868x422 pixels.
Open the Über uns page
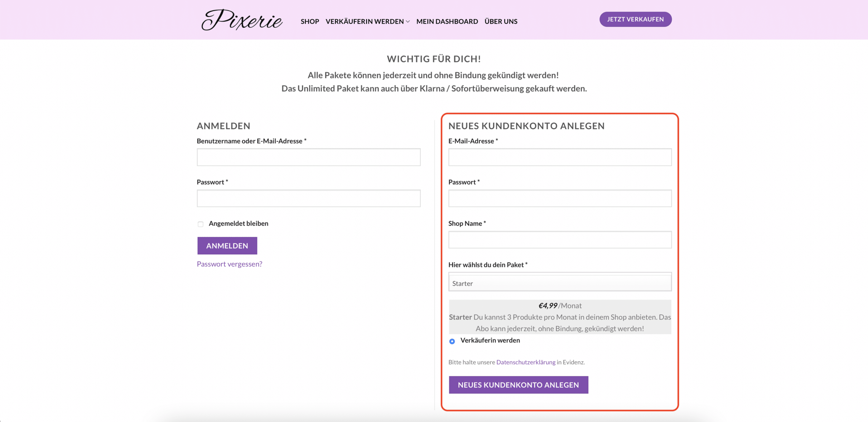(501, 21)
